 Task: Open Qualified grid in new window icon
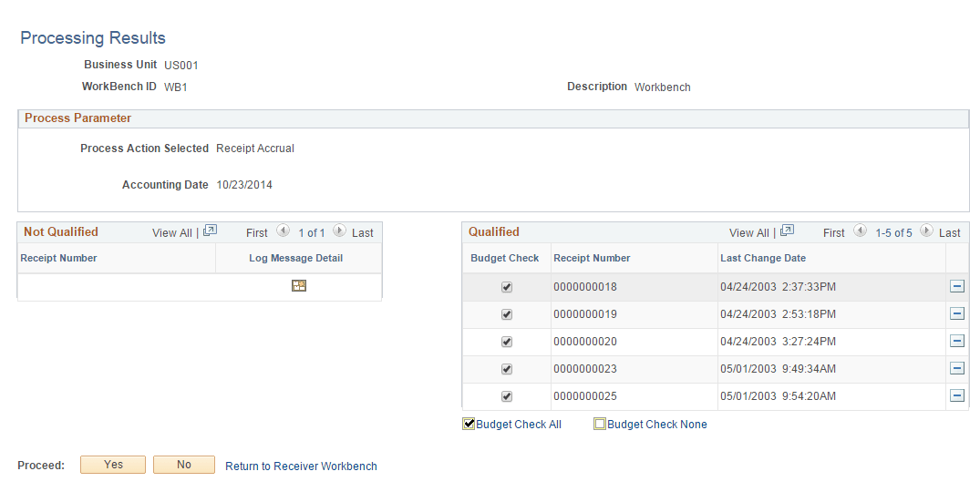788,231
